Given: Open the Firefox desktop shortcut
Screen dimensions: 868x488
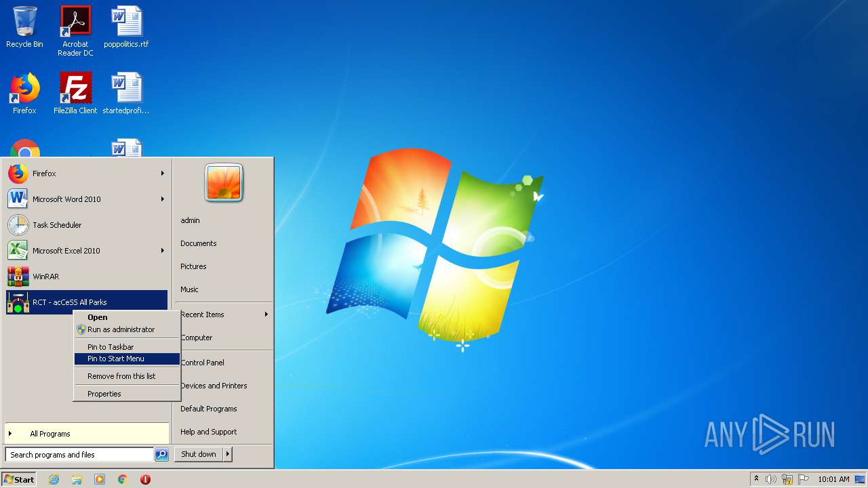Looking at the screenshot, I should 24,94.
